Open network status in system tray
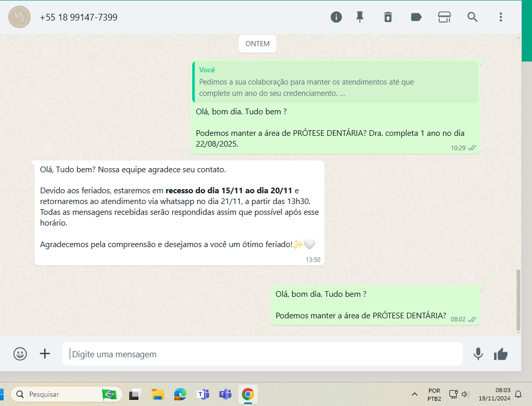The width and height of the screenshot is (532, 406). pyautogui.click(x=453, y=394)
